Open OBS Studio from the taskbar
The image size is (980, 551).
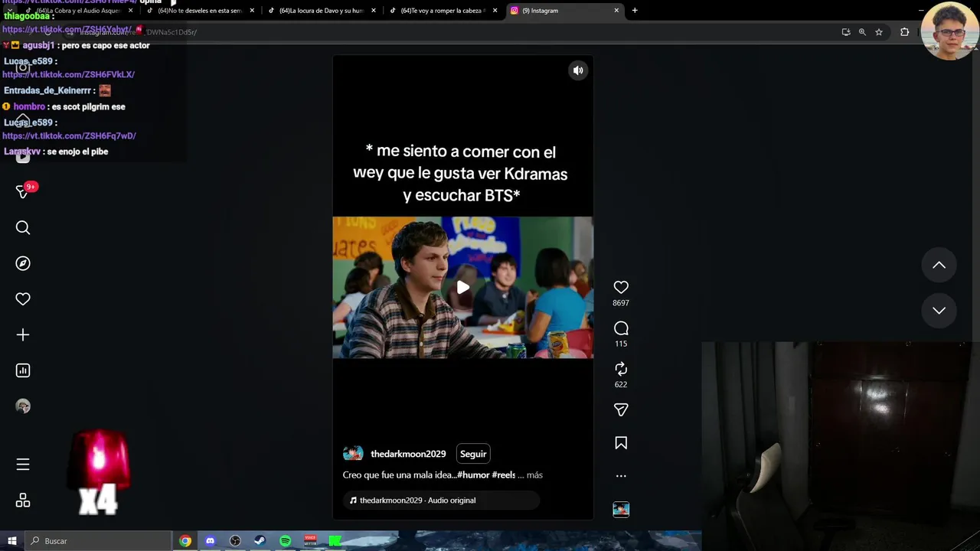point(235,541)
